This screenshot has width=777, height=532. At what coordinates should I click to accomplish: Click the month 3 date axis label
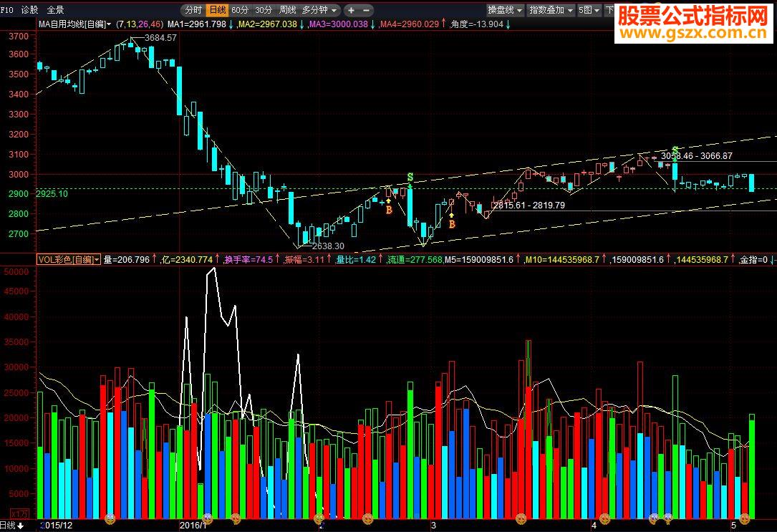(x=433, y=525)
